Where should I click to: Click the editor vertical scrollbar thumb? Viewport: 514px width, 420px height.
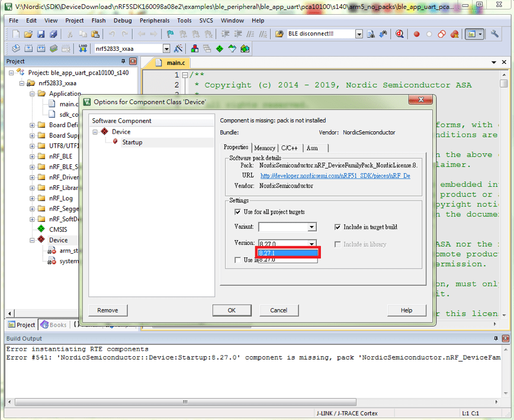pos(503,83)
